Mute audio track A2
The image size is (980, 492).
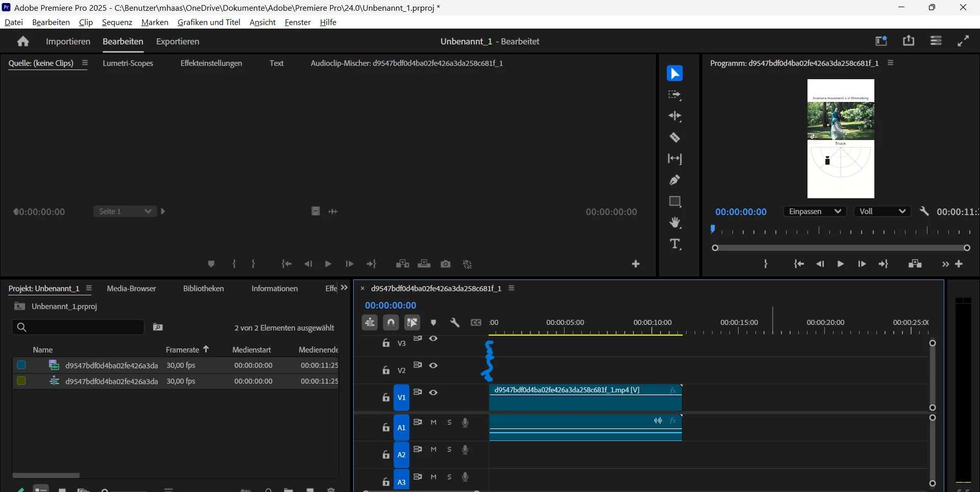click(433, 450)
